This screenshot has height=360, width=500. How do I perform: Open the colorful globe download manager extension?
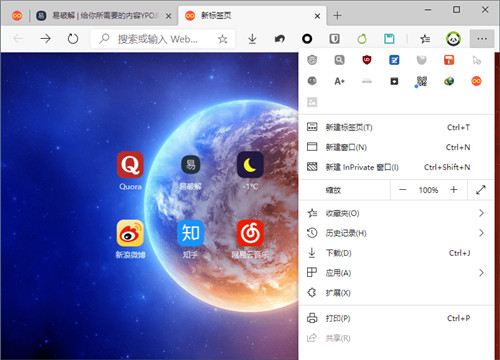click(449, 81)
